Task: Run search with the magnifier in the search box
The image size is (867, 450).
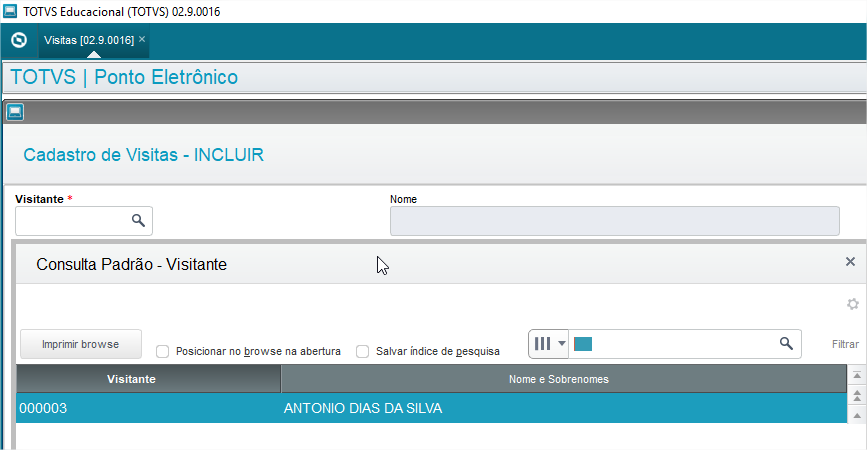Action: 786,344
